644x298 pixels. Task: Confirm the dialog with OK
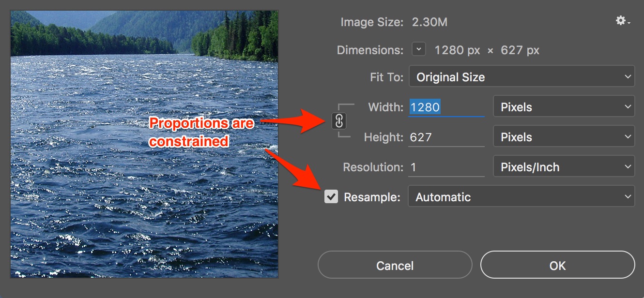(557, 266)
